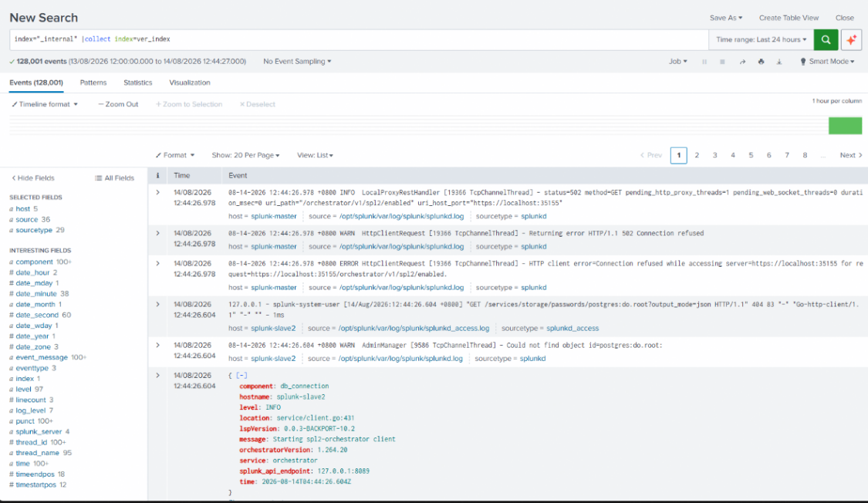
Task: Open date_hour field
Action: (x=32, y=272)
